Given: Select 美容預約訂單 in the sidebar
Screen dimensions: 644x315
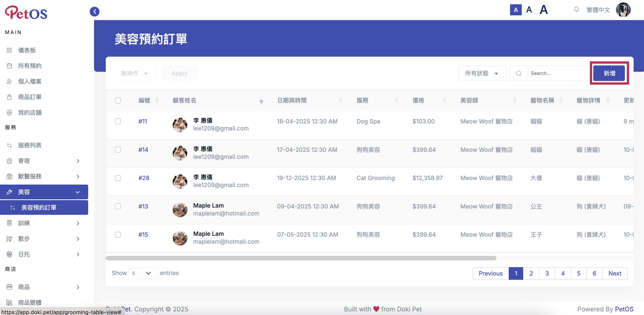Looking at the screenshot, I should [x=44, y=207].
